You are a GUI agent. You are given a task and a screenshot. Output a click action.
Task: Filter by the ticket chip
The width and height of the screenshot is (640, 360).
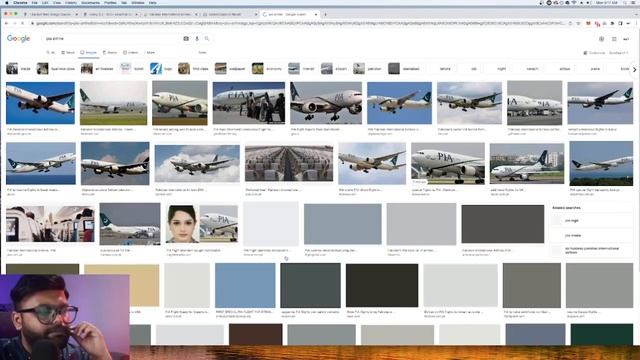(x=132, y=69)
